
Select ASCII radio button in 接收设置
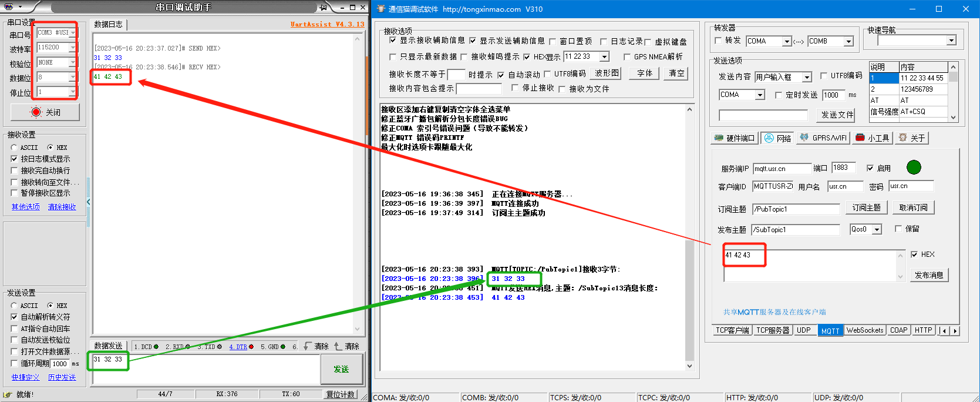point(14,148)
